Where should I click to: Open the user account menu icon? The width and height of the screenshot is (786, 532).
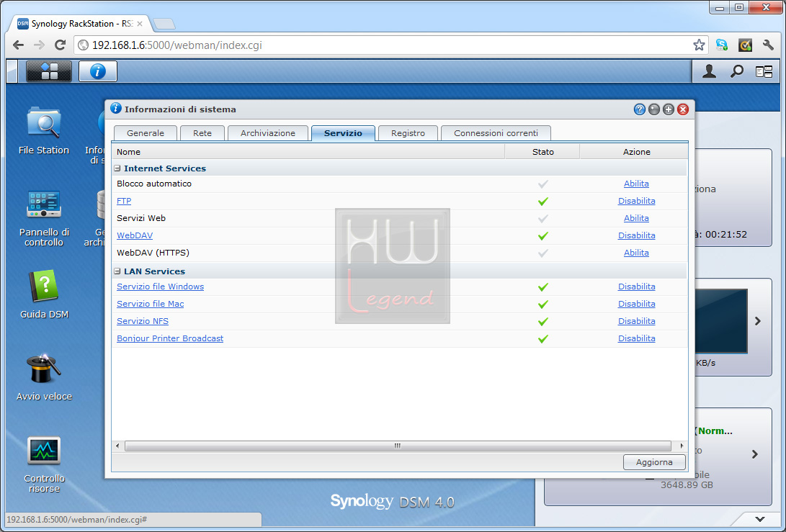(x=709, y=72)
